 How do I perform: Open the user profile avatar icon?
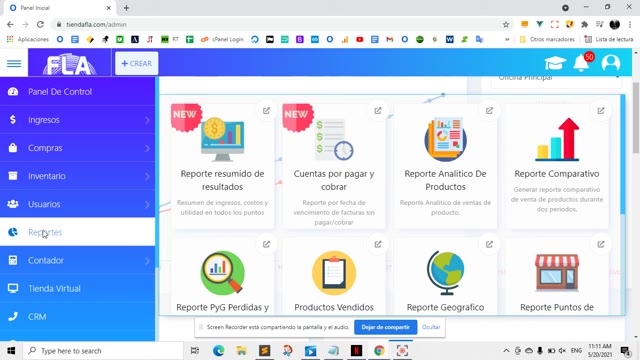tap(611, 63)
